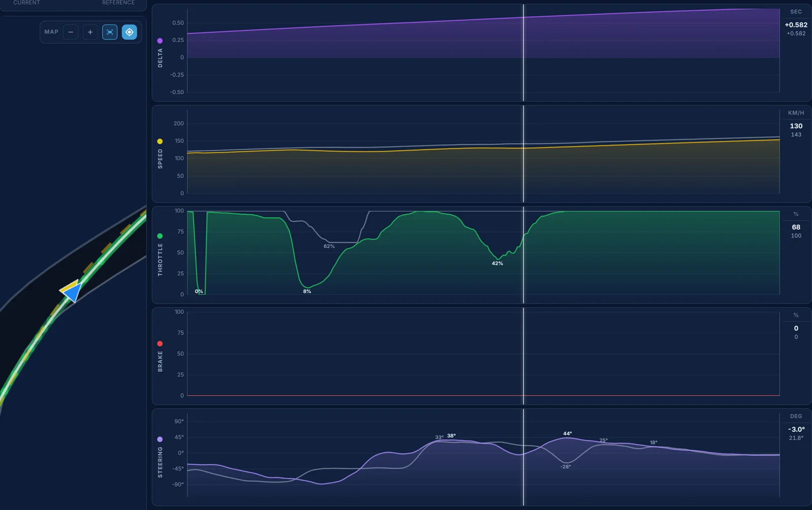Click the 38° steering peak label
The width and height of the screenshot is (812, 510).
coord(451,435)
